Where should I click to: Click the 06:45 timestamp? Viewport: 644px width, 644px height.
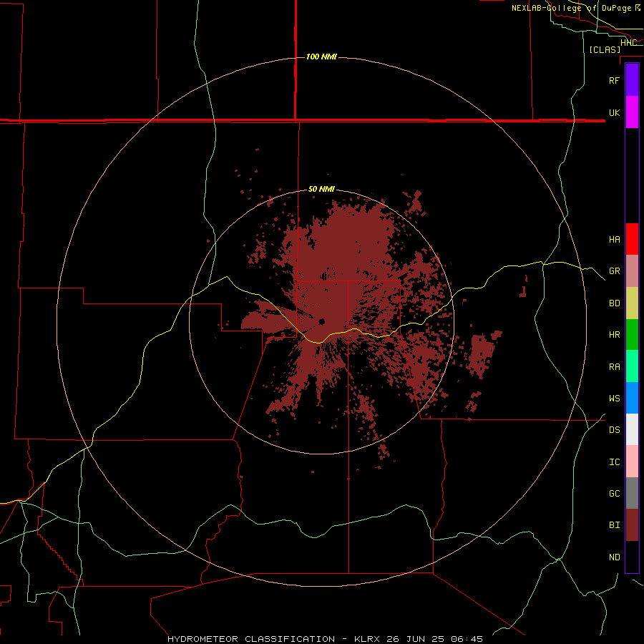coord(467,639)
